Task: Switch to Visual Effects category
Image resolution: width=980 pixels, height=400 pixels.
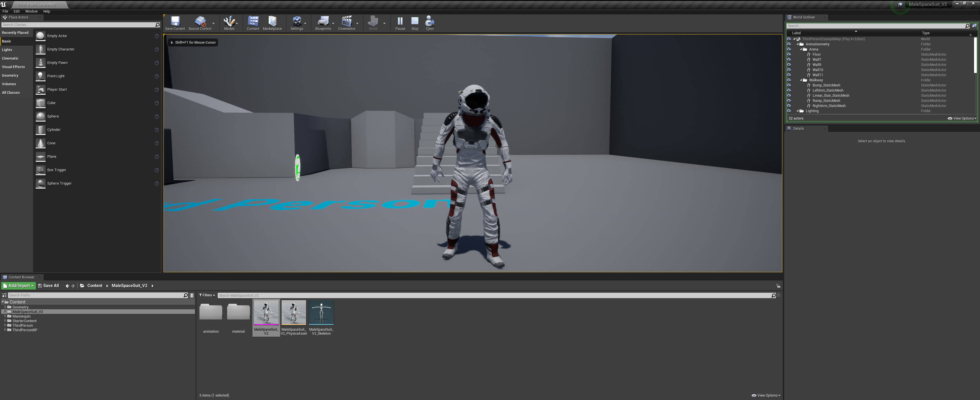Action: 16,67
